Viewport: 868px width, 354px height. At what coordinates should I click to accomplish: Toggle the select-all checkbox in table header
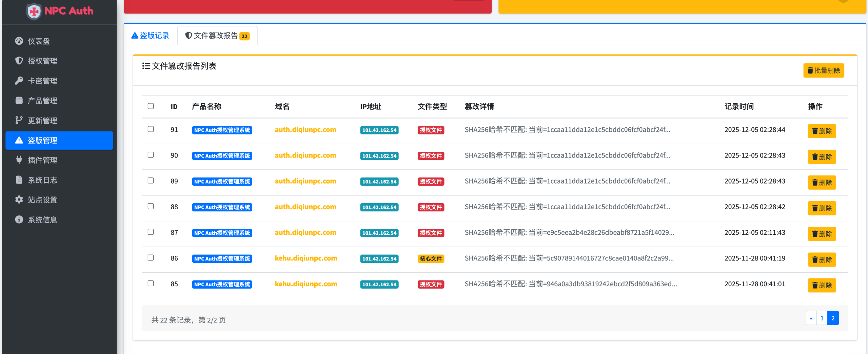[151, 106]
